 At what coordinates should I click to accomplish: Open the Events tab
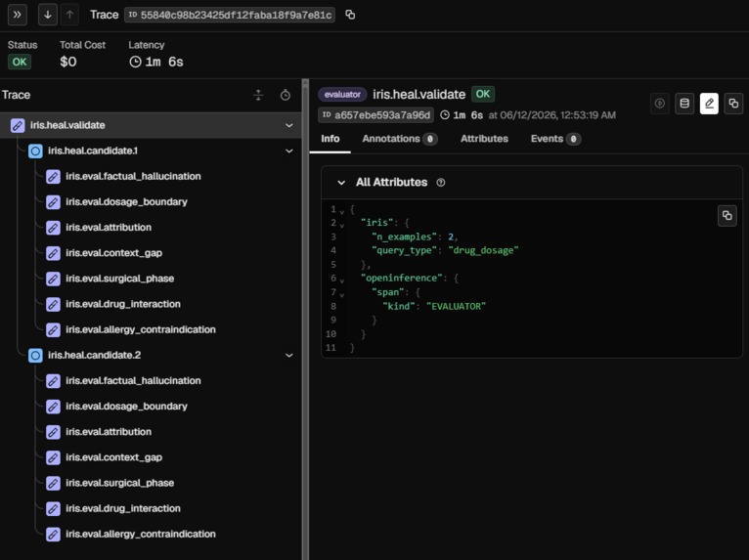pos(555,139)
